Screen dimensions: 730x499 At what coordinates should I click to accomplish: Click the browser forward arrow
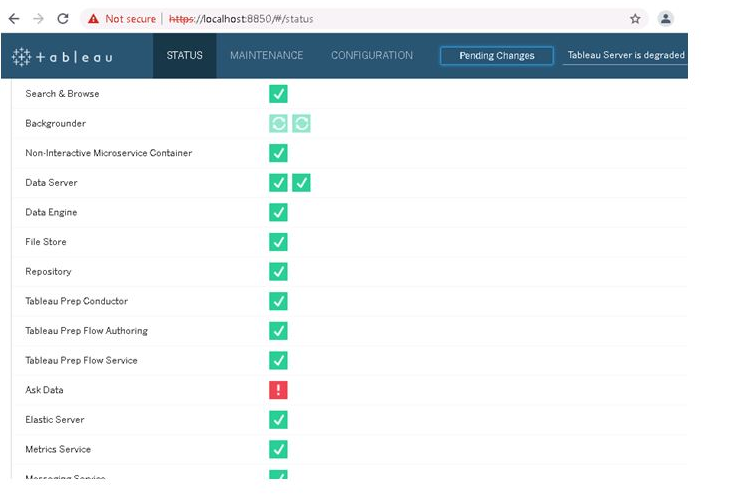pos(39,19)
